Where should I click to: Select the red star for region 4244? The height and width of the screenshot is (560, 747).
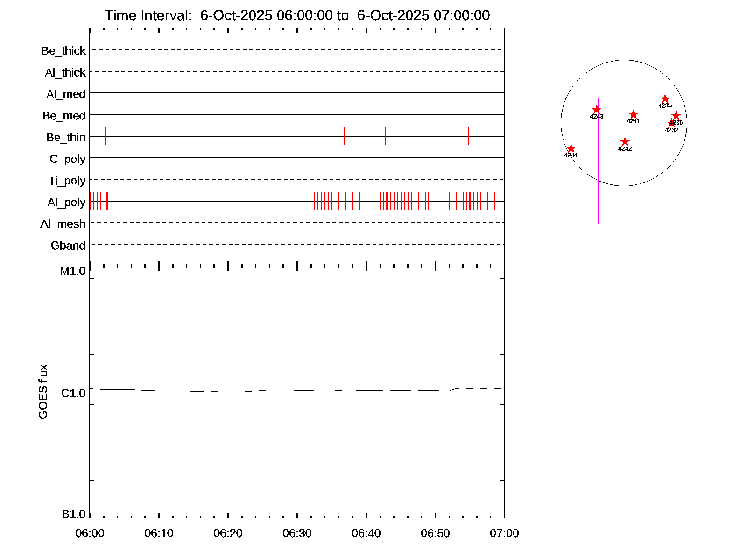571,148
